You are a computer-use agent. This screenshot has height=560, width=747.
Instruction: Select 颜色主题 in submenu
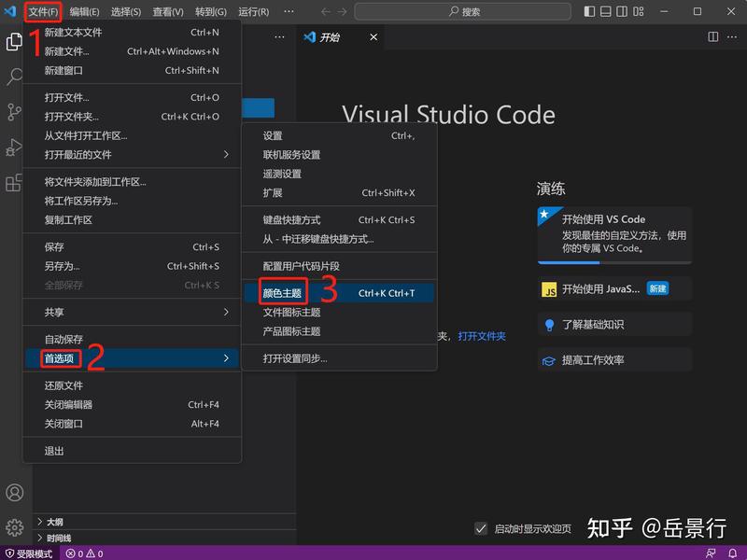(339, 293)
